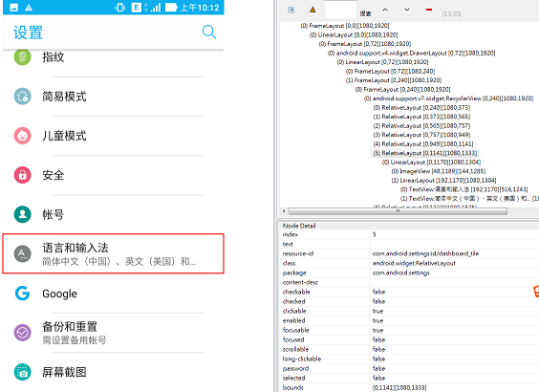Click the battery icon in status bar
This screenshot has height=392, width=539.
pyautogui.click(x=171, y=8)
